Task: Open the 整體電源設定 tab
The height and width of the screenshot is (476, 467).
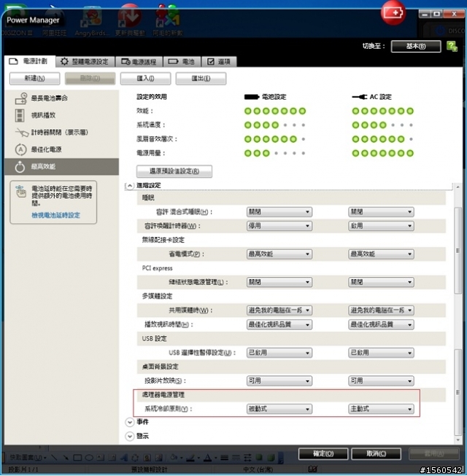Action: click(x=85, y=62)
